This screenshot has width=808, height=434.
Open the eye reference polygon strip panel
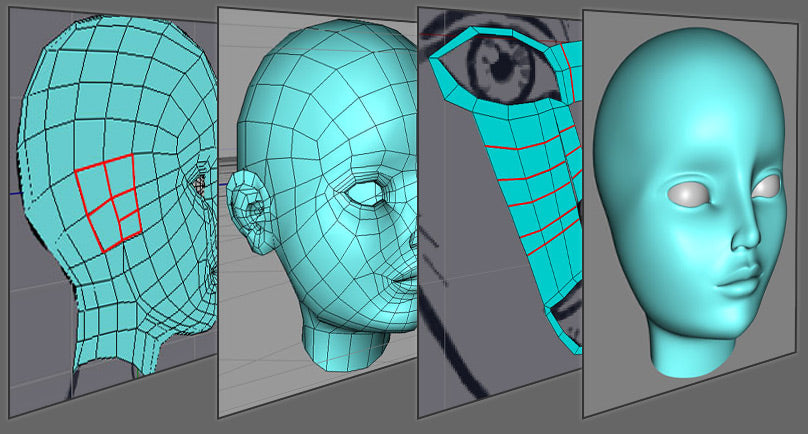coord(500,212)
